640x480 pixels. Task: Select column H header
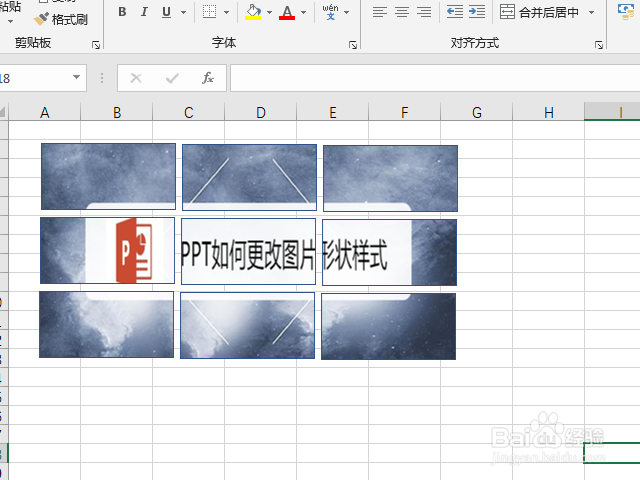549,112
